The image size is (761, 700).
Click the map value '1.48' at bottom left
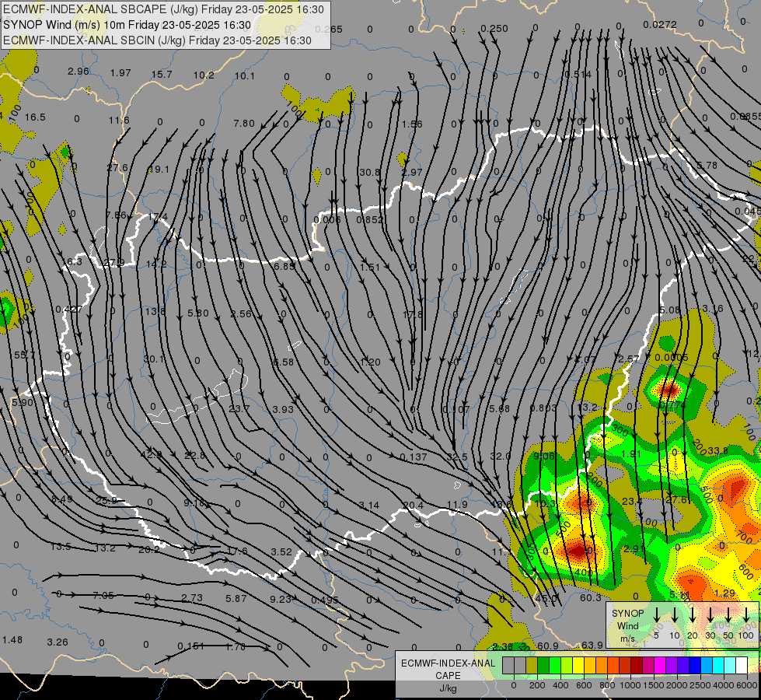pyautogui.click(x=12, y=640)
